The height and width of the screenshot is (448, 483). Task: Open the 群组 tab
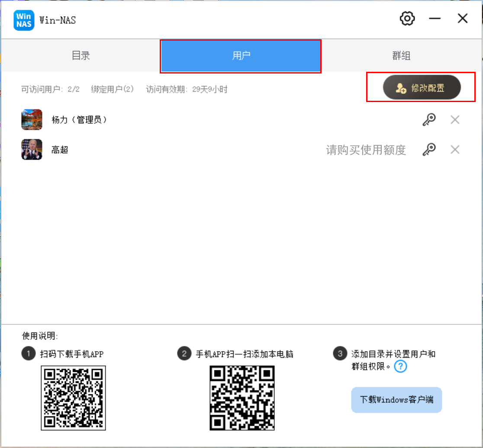coord(401,56)
